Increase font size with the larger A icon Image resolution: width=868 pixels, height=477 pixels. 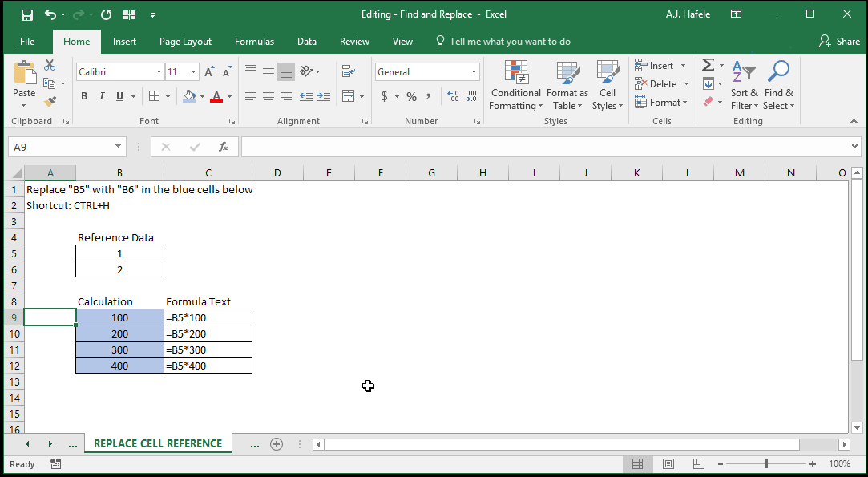(x=209, y=71)
